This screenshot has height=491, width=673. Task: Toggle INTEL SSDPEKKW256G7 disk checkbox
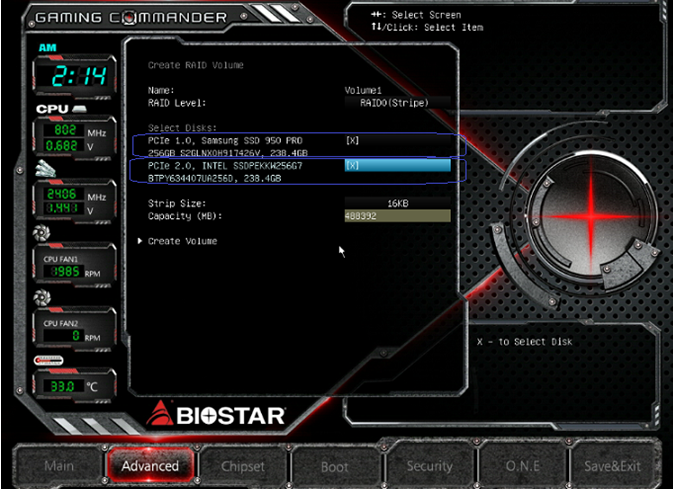tap(397, 166)
